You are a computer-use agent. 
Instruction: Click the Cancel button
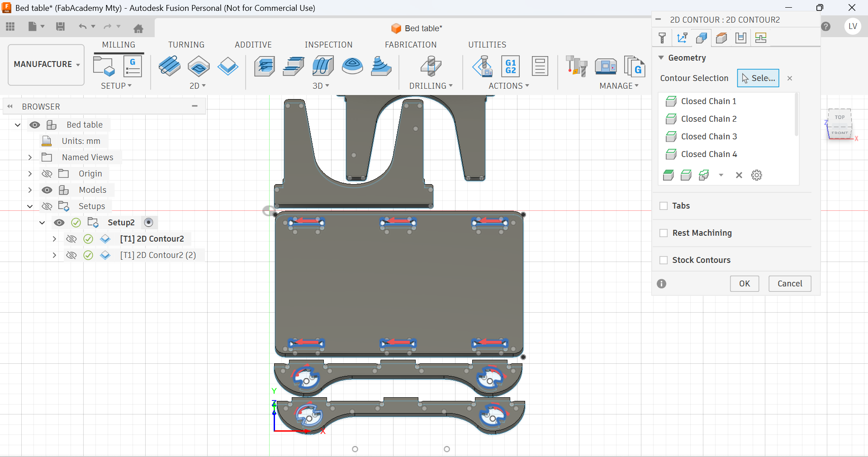[789, 284]
